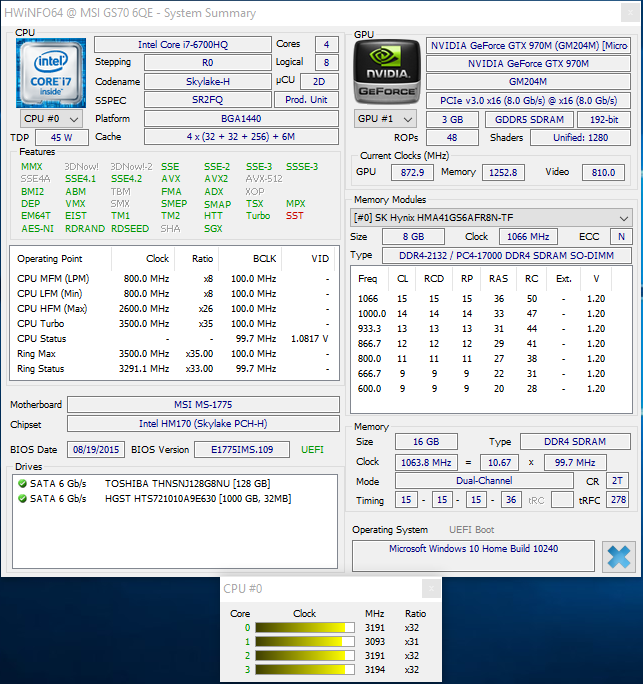Click the 16 GB memory size field
This screenshot has height=684, width=643.
(426, 441)
